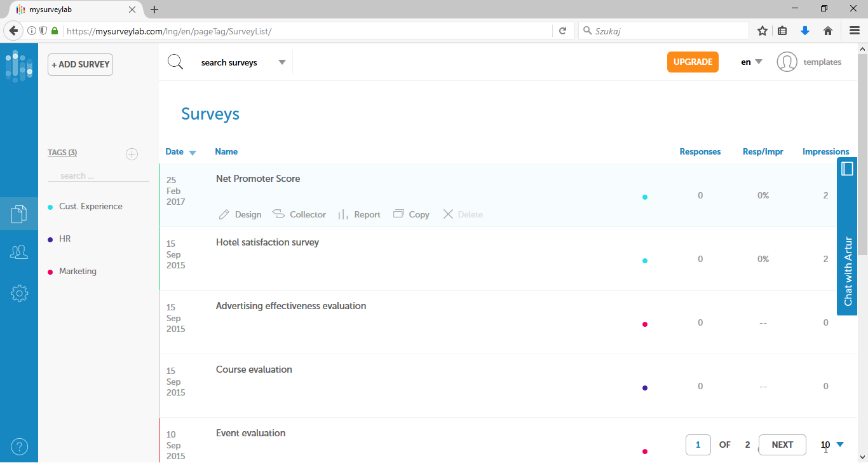The height and width of the screenshot is (463, 868).
Task: Copy the Net Promoter Score survey
Action: (412, 214)
